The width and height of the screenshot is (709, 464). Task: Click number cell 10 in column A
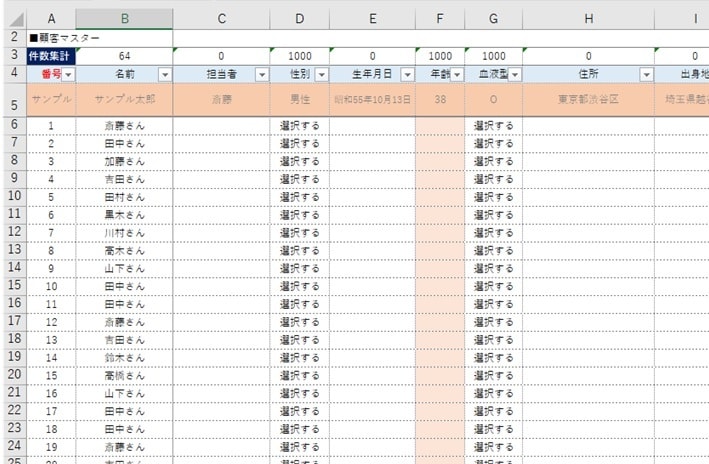point(51,286)
